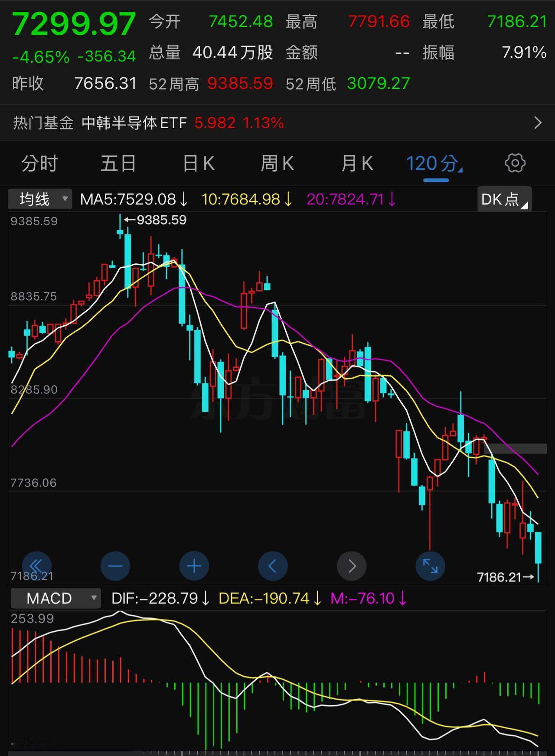555x756 pixels.
Task: Tap MACD scale label 253.99
Action: tap(33, 618)
